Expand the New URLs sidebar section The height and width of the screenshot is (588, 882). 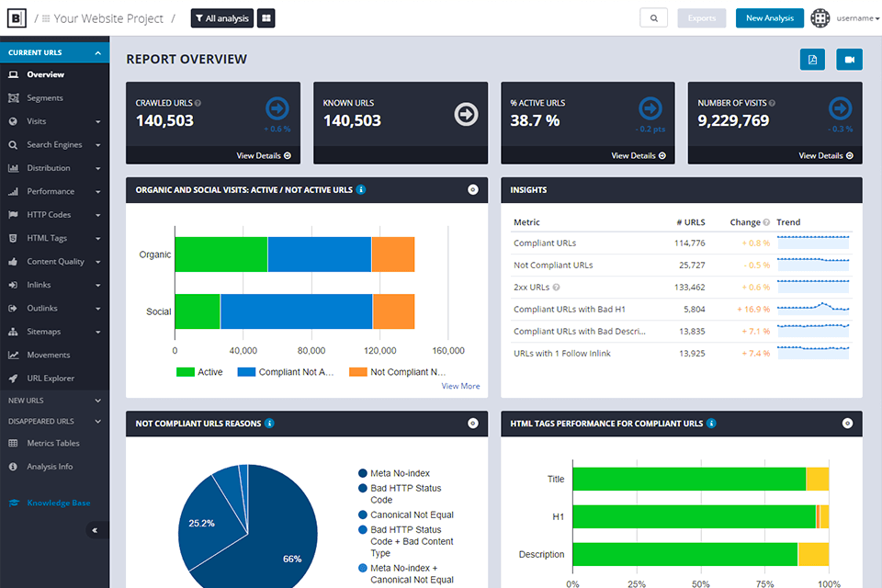[x=97, y=401]
